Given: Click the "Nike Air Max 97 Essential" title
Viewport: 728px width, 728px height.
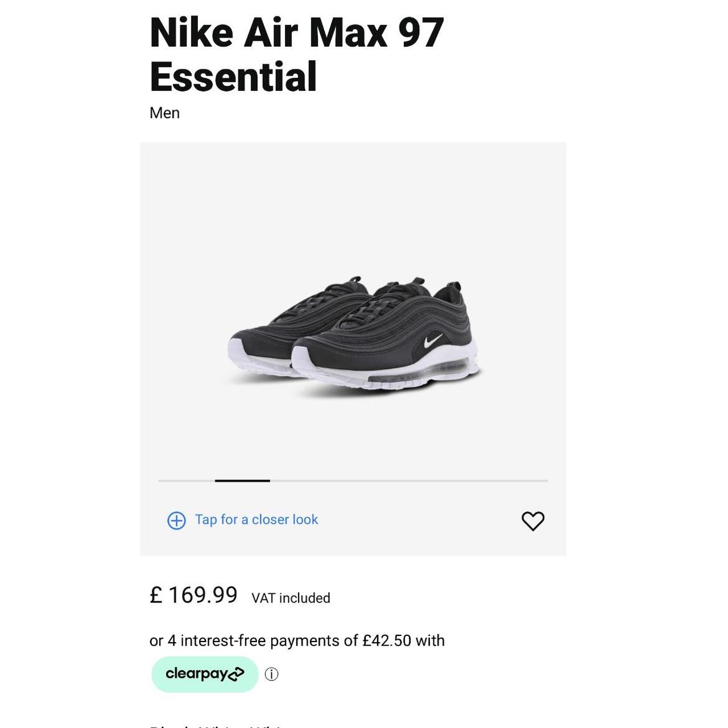Looking at the screenshot, I should click(296, 55).
